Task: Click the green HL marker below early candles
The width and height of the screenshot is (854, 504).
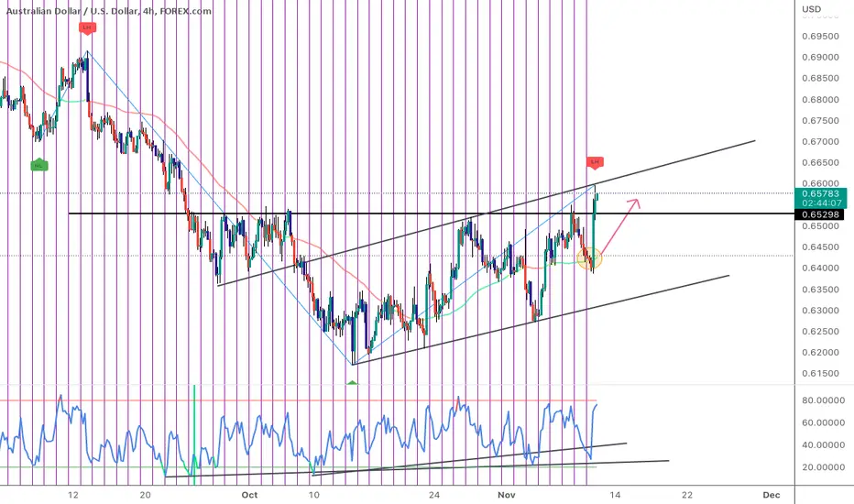Action: [x=38, y=165]
